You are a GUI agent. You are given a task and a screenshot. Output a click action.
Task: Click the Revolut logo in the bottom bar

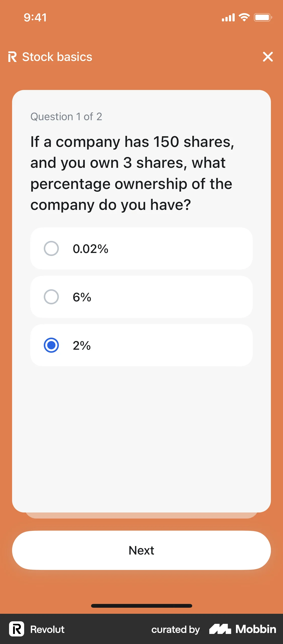pyautogui.click(x=16, y=629)
